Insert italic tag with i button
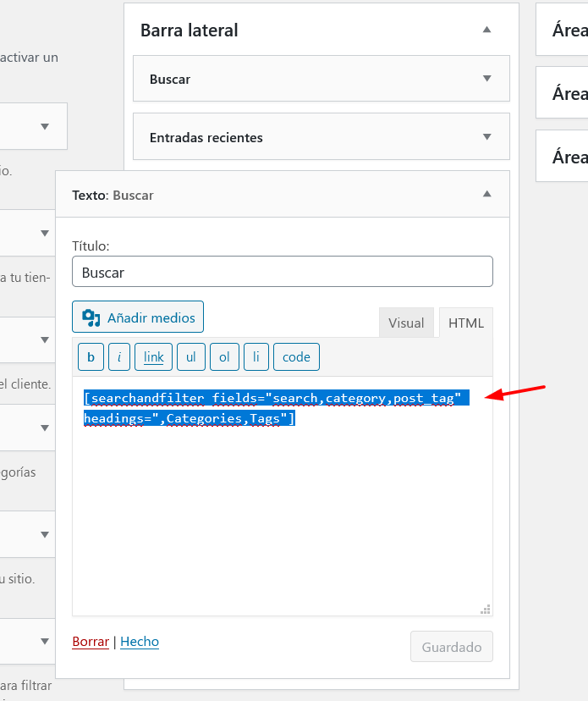This screenshot has width=588, height=701. [119, 356]
